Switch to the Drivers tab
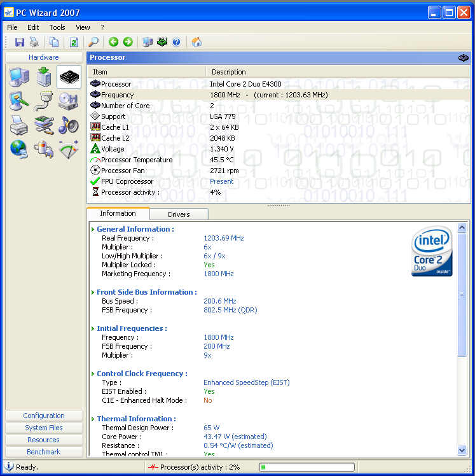Viewport: 475px width, 476px height. (179, 214)
